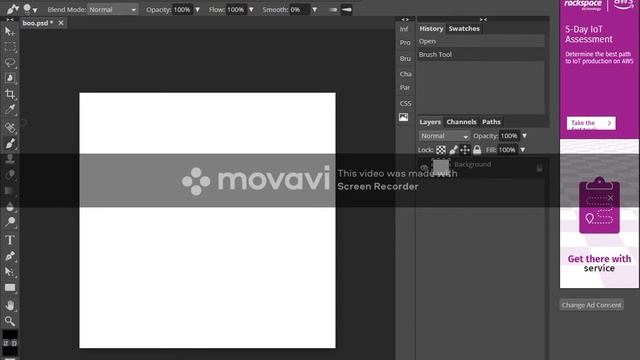Select the Eyedropper tool
The height and width of the screenshot is (360, 640).
click(x=10, y=109)
